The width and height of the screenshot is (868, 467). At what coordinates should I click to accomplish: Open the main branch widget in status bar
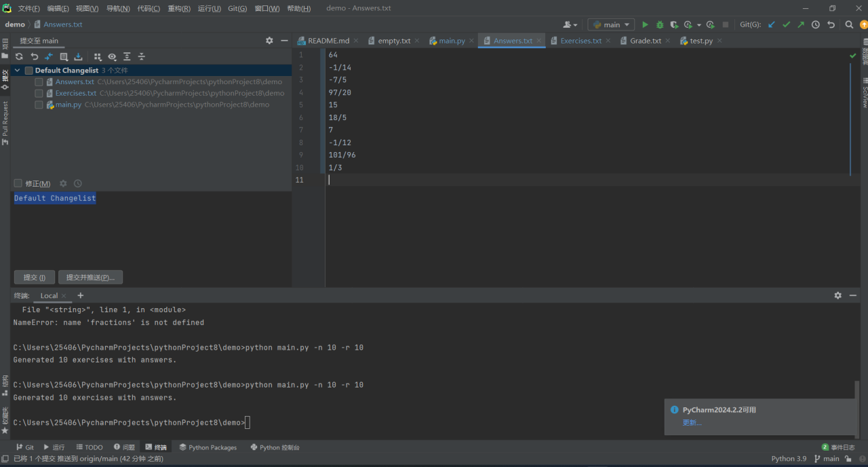point(827,459)
